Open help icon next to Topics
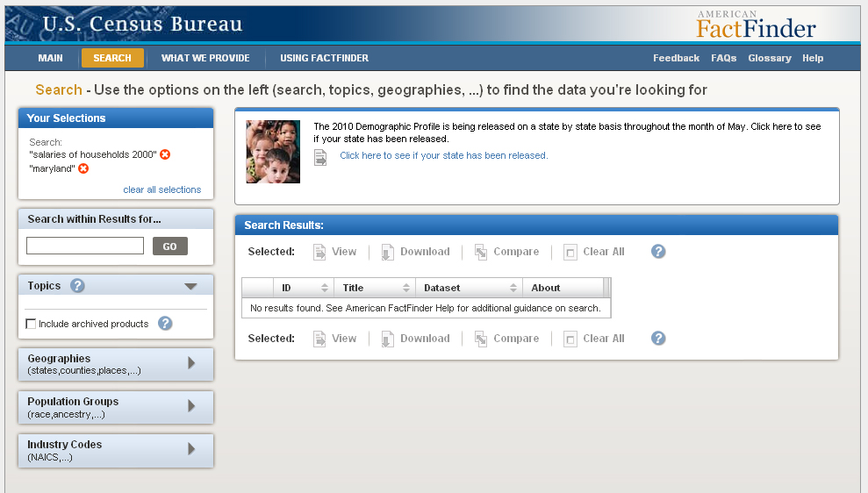The height and width of the screenshot is (493, 868). (x=77, y=285)
